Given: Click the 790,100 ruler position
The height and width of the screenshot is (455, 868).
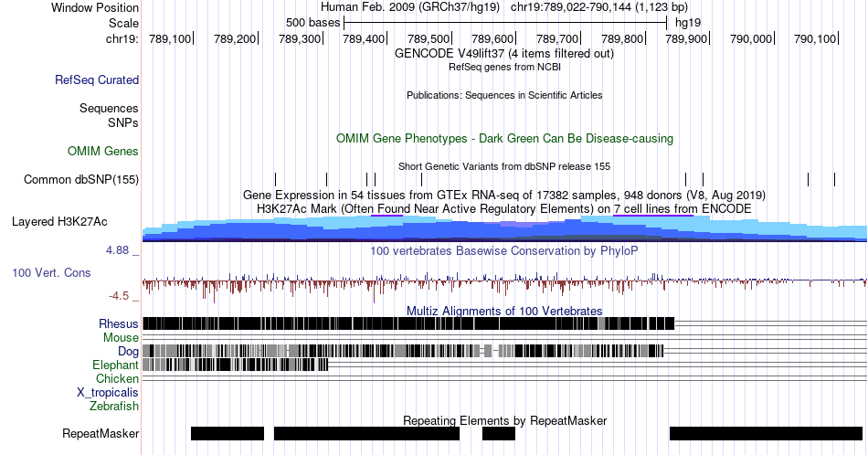Looking at the screenshot, I should tap(815, 38).
